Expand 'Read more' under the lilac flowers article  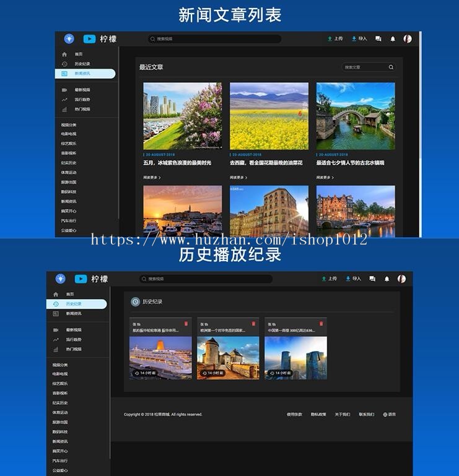[152, 177]
